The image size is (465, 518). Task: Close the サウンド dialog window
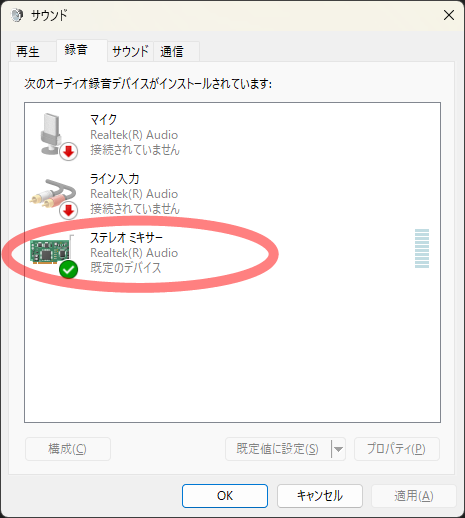(449, 15)
